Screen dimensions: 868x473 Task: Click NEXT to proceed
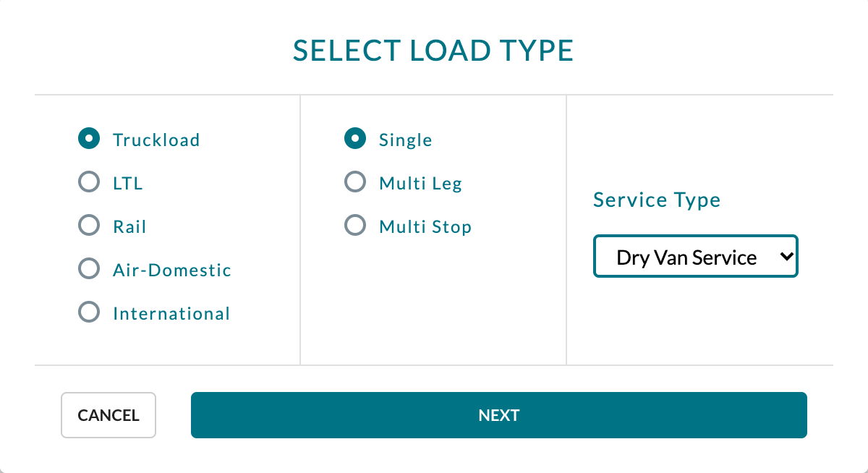pos(498,415)
